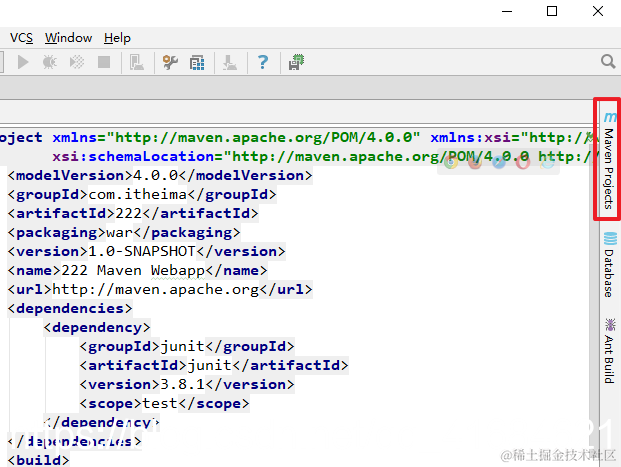Click the name text 222 Maven Webapp
Image resolution: width=621 pixels, height=467 pixels.
point(133,271)
